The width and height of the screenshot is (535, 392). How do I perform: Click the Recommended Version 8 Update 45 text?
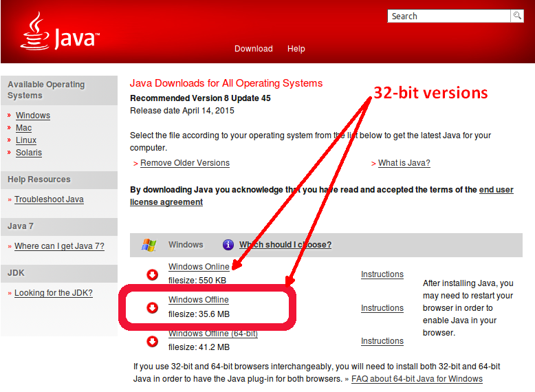point(200,98)
